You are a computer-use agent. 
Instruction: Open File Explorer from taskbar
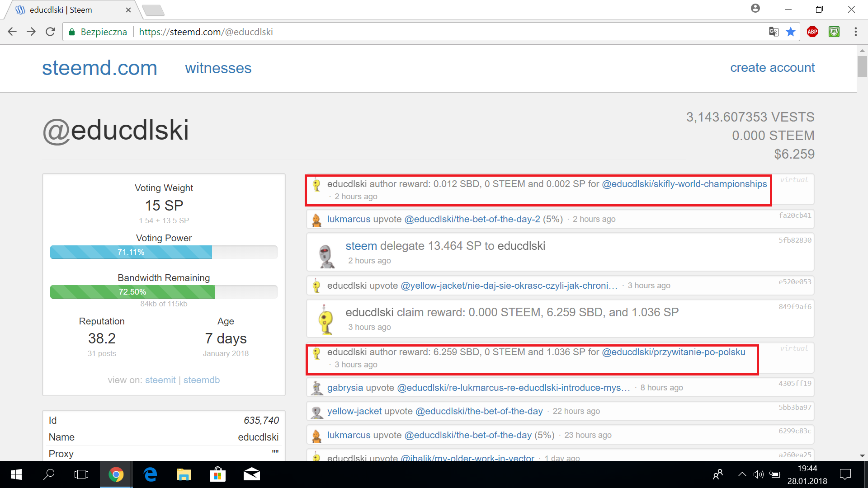tap(184, 474)
